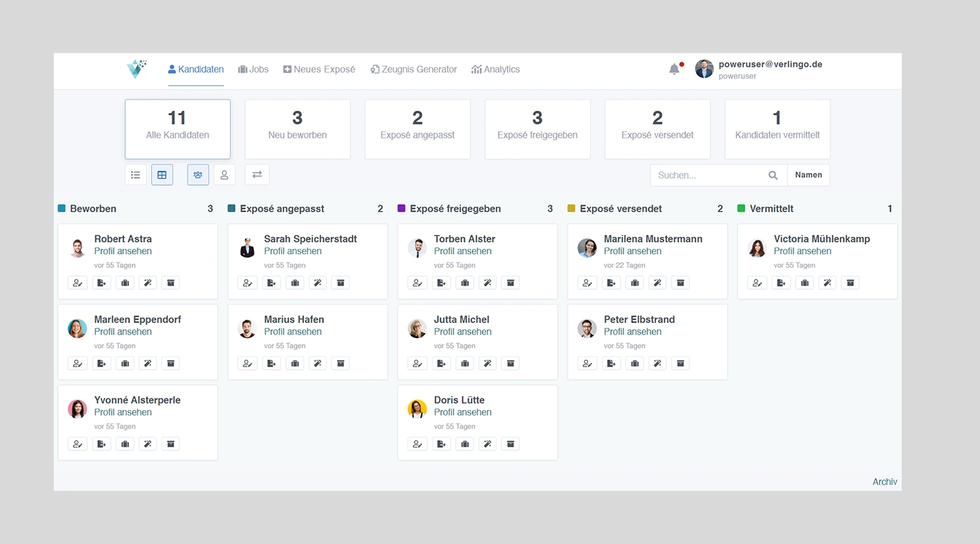This screenshot has width=980, height=544.
Task: Click the file export icon on Doris Lütte's card
Action: pyautogui.click(x=442, y=444)
